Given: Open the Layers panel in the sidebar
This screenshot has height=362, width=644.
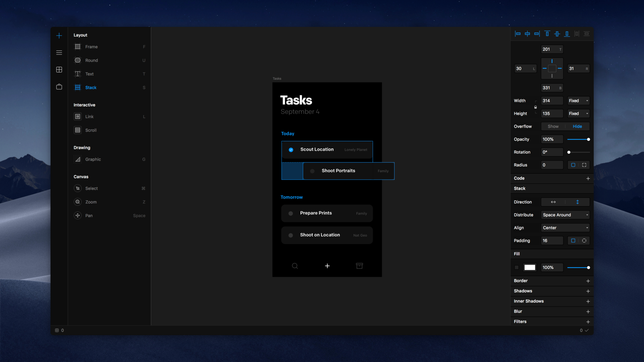Looking at the screenshot, I should point(59,53).
